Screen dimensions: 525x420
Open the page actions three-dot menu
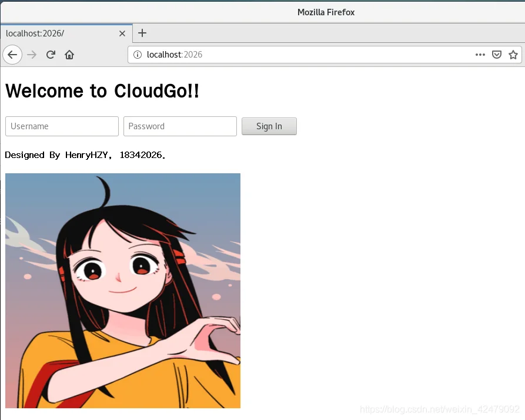(480, 55)
